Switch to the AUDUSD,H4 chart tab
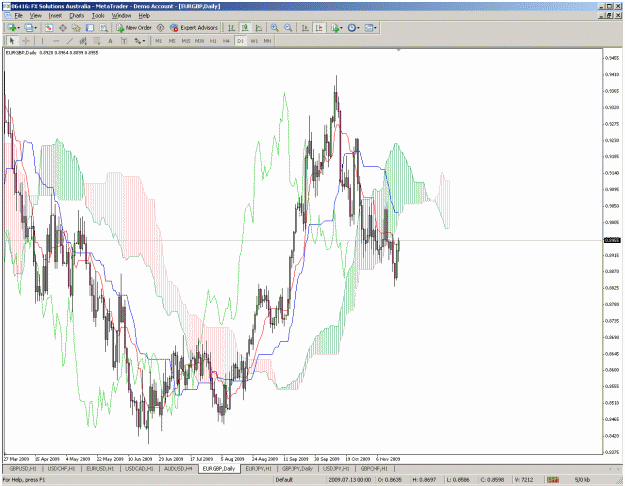The height and width of the screenshot is (486, 625). pos(178,468)
